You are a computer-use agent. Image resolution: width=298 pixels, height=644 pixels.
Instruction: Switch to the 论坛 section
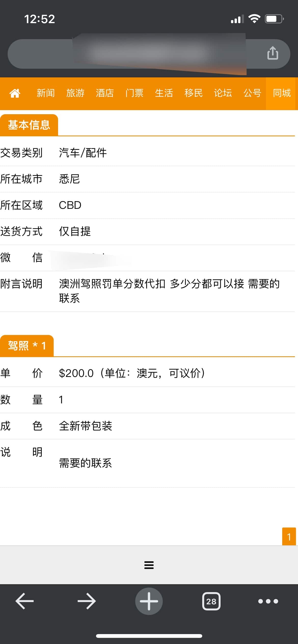click(x=222, y=93)
